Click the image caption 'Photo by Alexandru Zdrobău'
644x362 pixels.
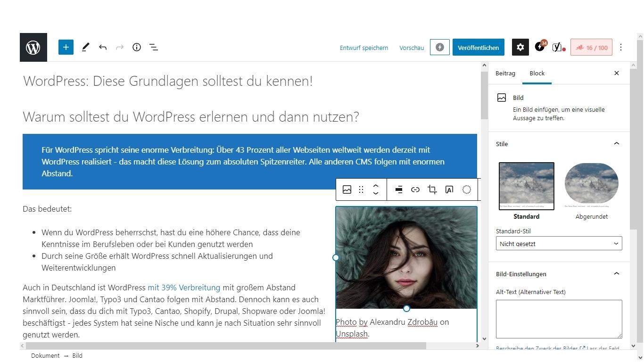392,328
